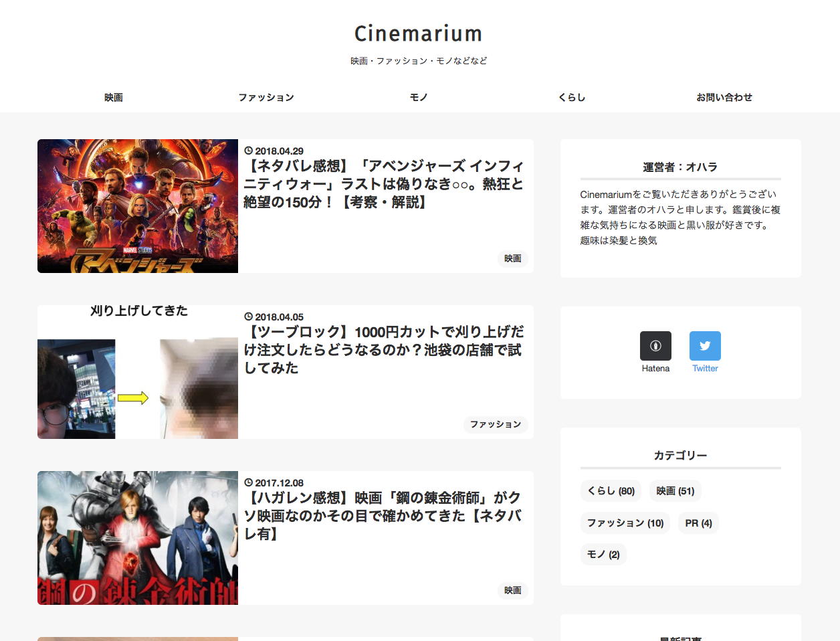
Task: Open the モノ navigation menu item
Action: [x=419, y=97]
